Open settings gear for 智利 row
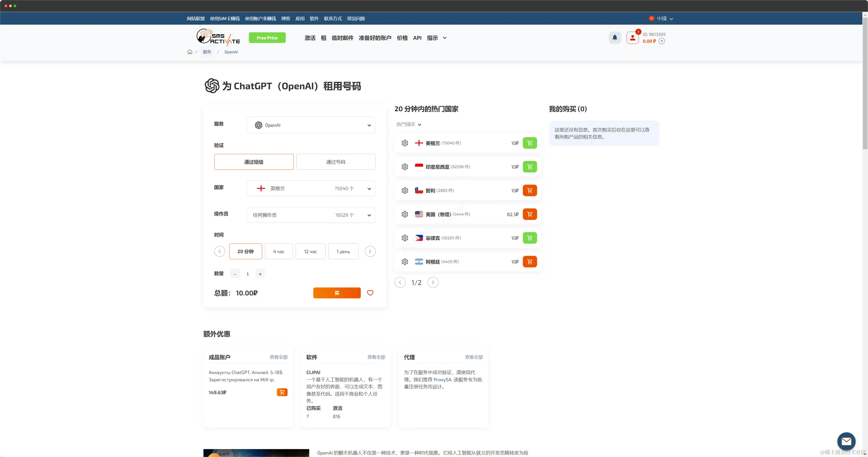Viewport: 868px width, 457px height. (x=405, y=191)
